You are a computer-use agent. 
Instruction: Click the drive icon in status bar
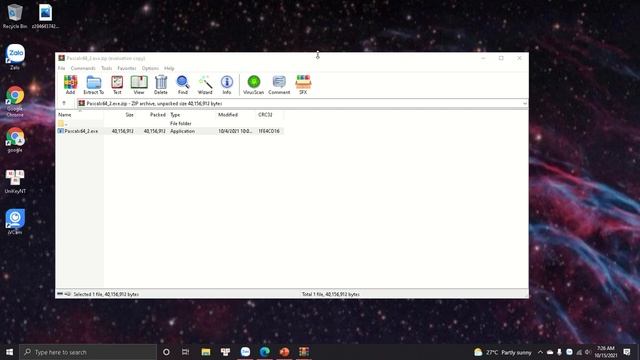coord(60,294)
